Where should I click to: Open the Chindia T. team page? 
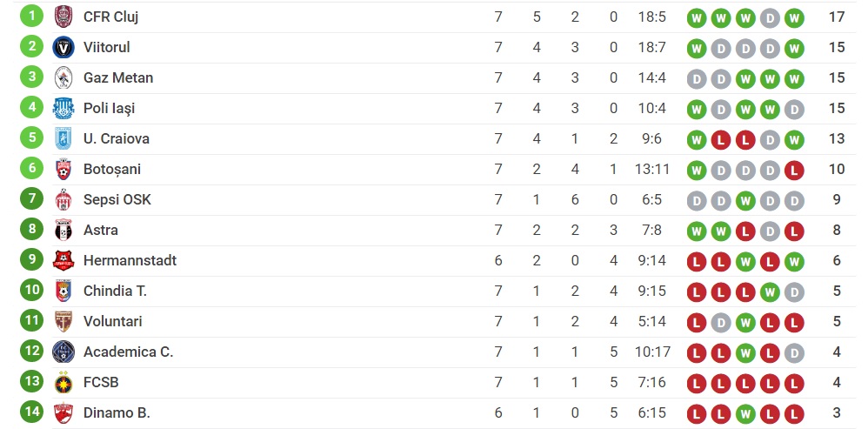point(115,291)
